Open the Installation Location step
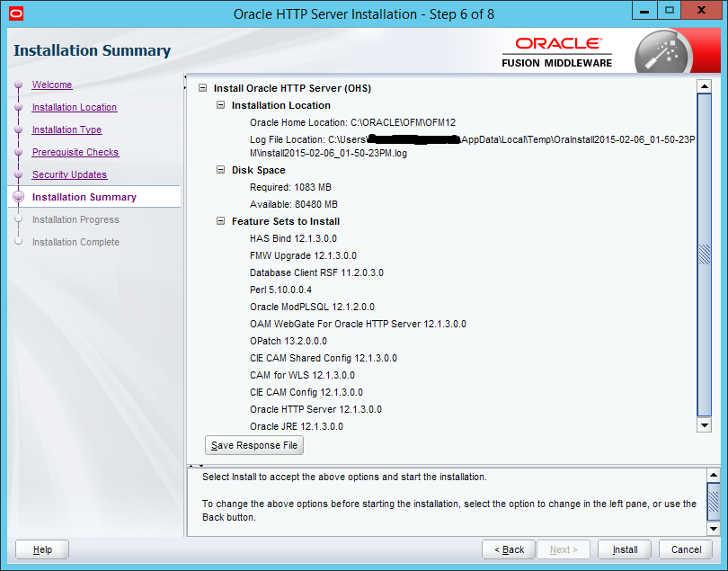Viewport: 728px width, 571px height. [75, 108]
